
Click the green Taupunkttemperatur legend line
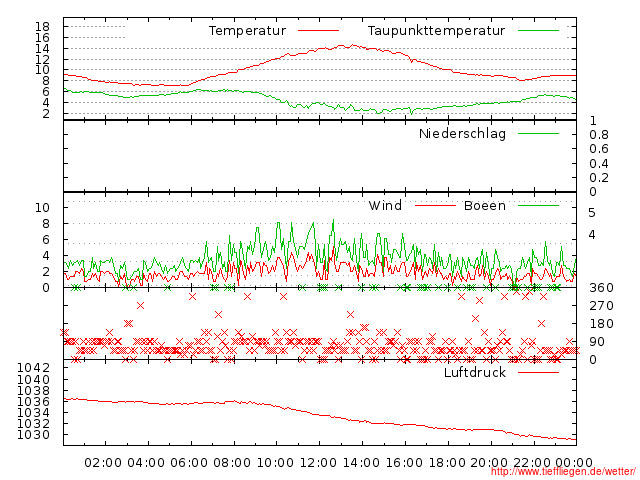pos(538,31)
